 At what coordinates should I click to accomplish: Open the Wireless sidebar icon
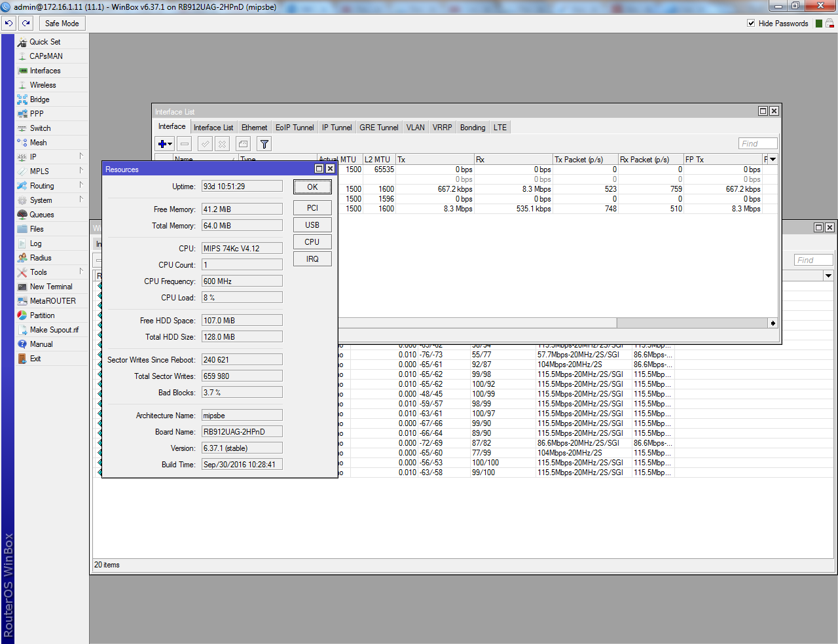tap(23, 85)
